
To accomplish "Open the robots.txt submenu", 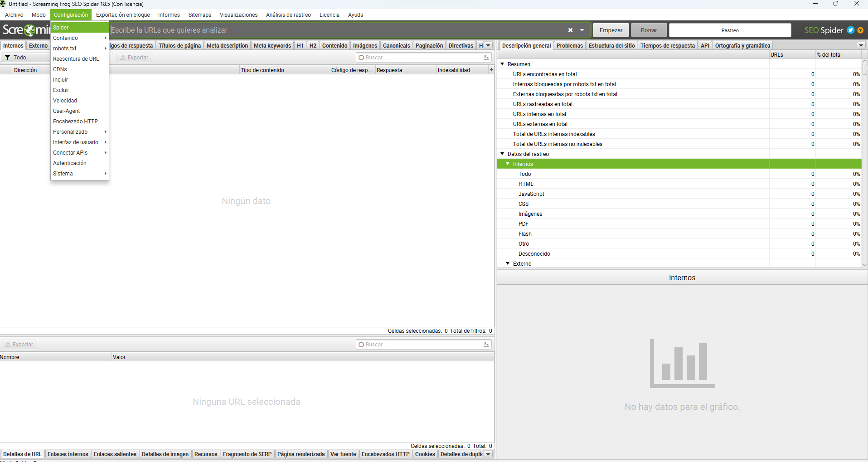I will click(80, 49).
